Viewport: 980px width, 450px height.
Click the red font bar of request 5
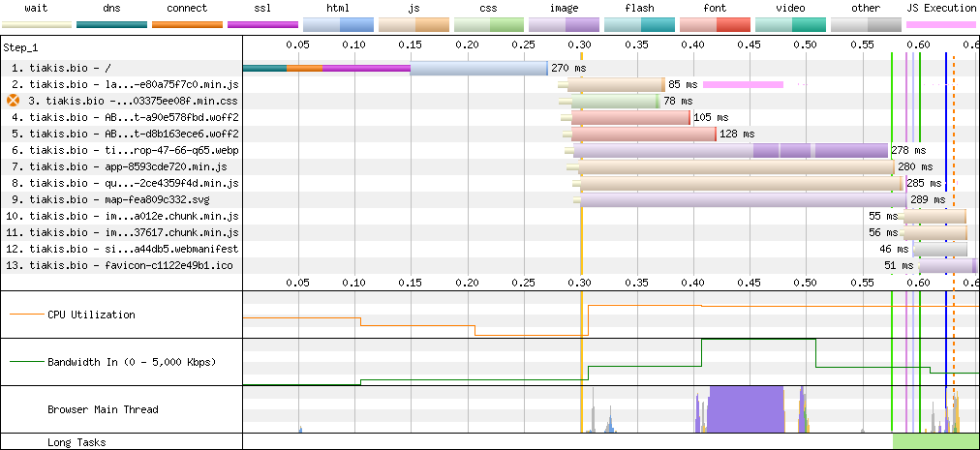pos(644,134)
